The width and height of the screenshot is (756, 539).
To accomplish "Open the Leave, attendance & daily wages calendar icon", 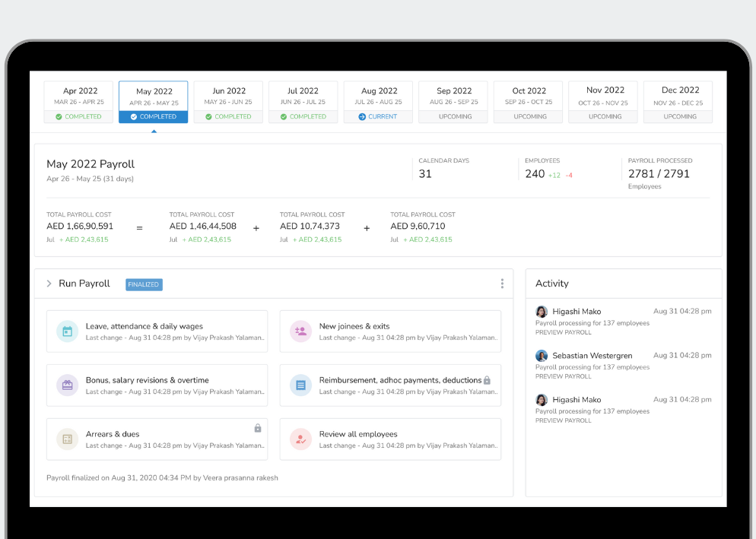I will [68, 331].
